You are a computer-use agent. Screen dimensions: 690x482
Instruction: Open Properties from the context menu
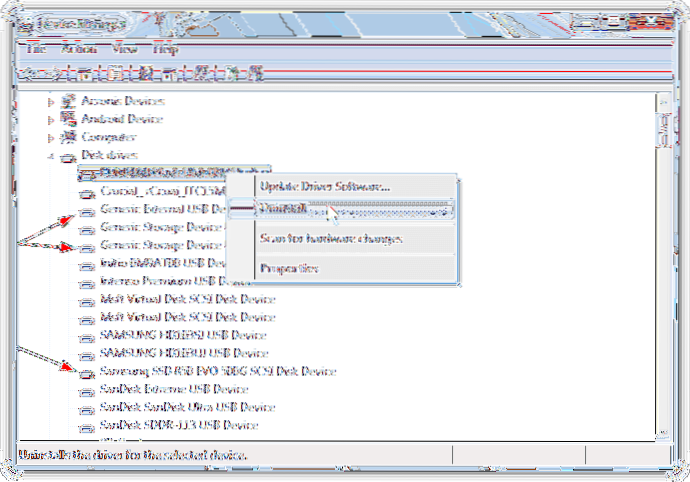[289, 268]
